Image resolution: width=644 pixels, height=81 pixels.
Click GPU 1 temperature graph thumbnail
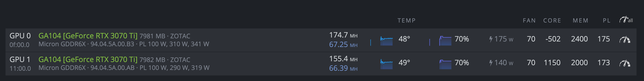(x=386, y=64)
